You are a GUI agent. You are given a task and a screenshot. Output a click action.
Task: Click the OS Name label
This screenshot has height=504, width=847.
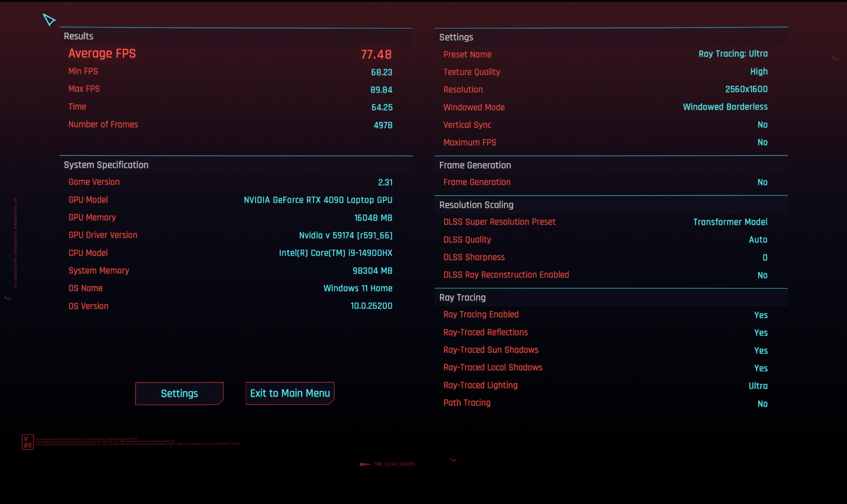[x=85, y=288]
